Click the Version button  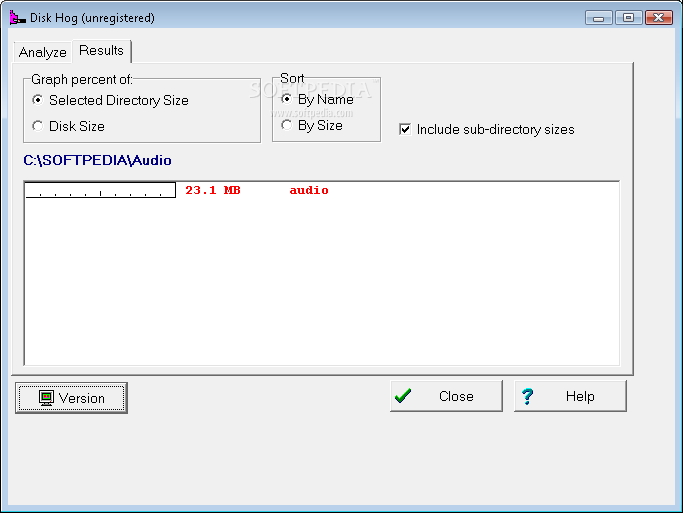[71, 398]
